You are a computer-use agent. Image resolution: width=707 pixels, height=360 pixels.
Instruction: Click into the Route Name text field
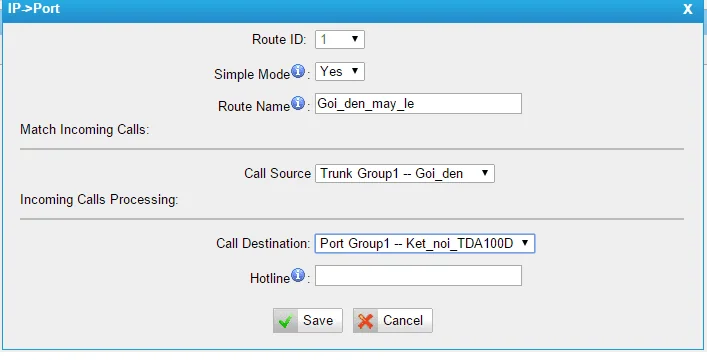click(418, 104)
